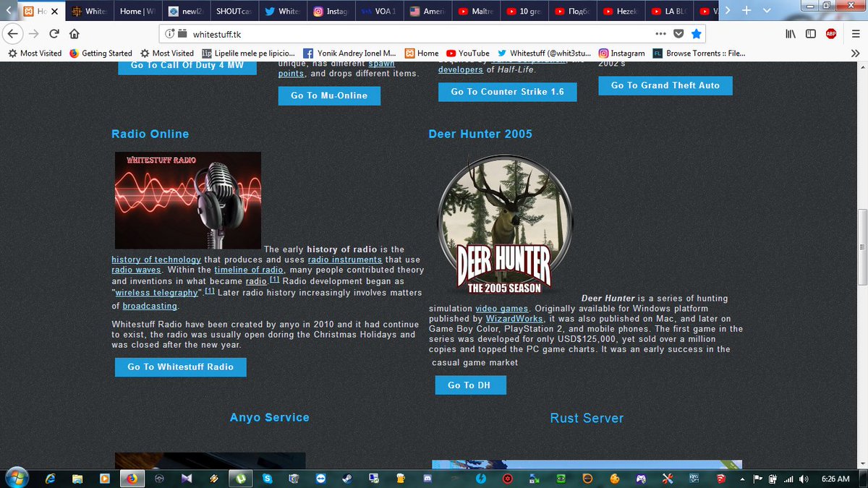Screen dimensions: 868x488
Task: Open the history of technology link
Action: coord(156,260)
